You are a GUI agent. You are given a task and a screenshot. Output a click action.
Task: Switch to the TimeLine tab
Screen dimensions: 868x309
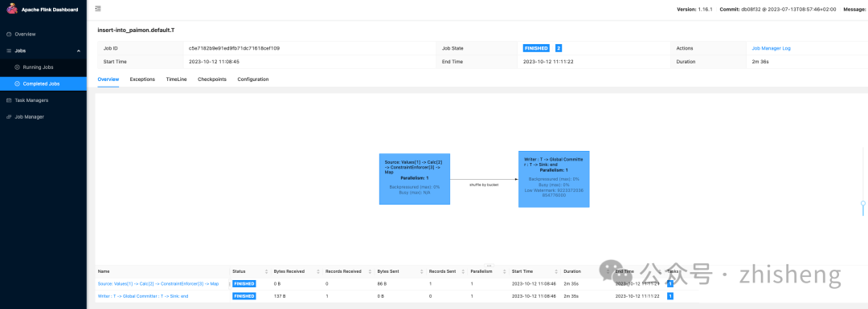(176, 79)
